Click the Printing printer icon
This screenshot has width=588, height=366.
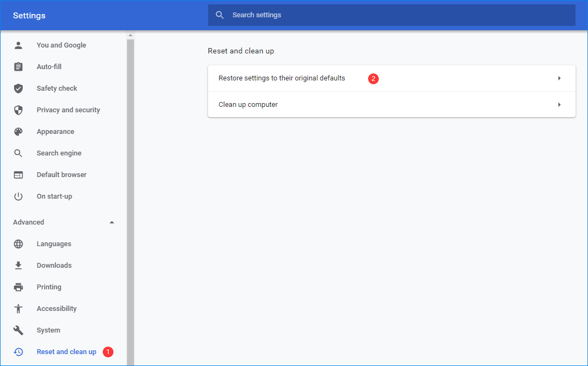pyautogui.click(x=18, y=287)
